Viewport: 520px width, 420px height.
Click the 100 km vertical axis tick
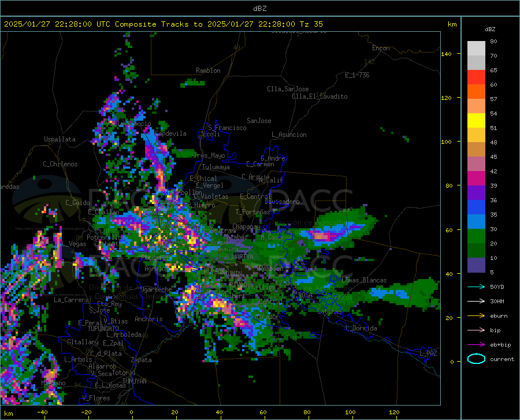coord(447,142)
